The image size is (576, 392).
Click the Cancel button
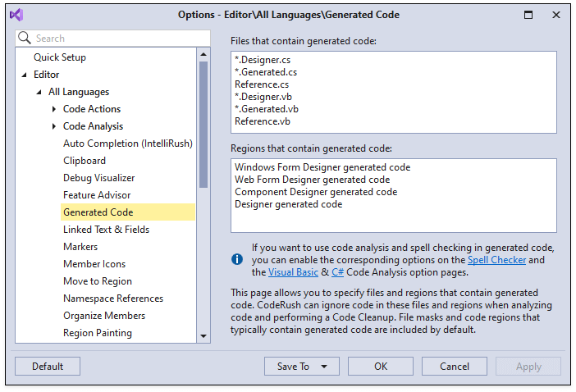pos(454,367)
